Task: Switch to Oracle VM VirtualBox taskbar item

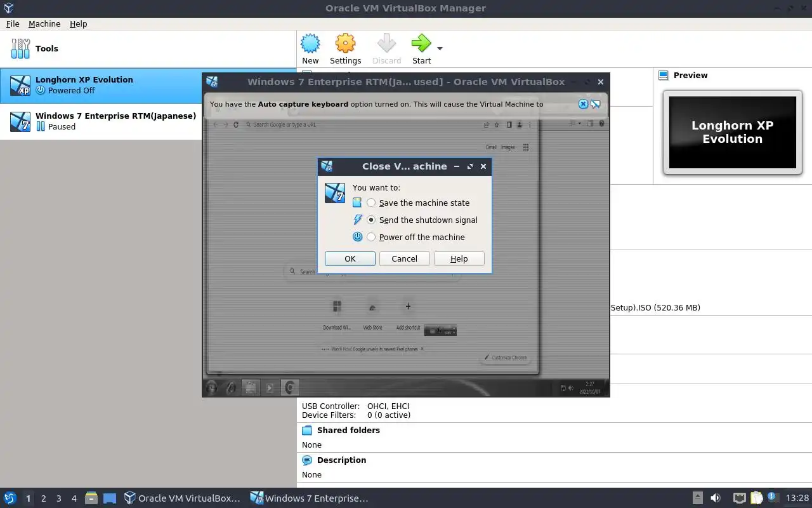Action: (183, 498)
